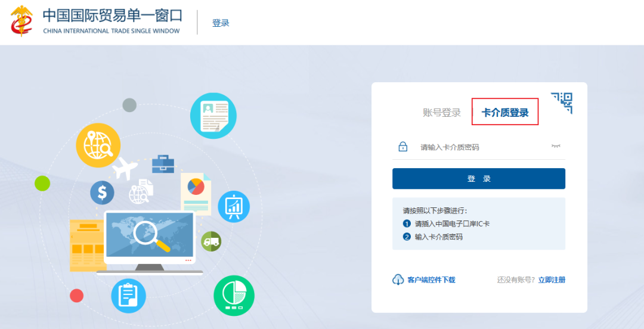Click the 中国国际贸易单一窗口 title text
644x329 pixels.
(x=112, y=15)
